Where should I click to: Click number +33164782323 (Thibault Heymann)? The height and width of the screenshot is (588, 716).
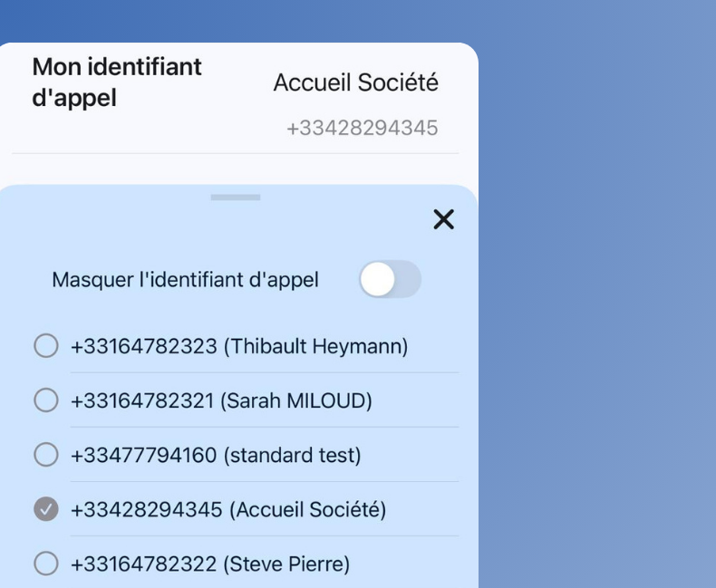tap(239, 346)
